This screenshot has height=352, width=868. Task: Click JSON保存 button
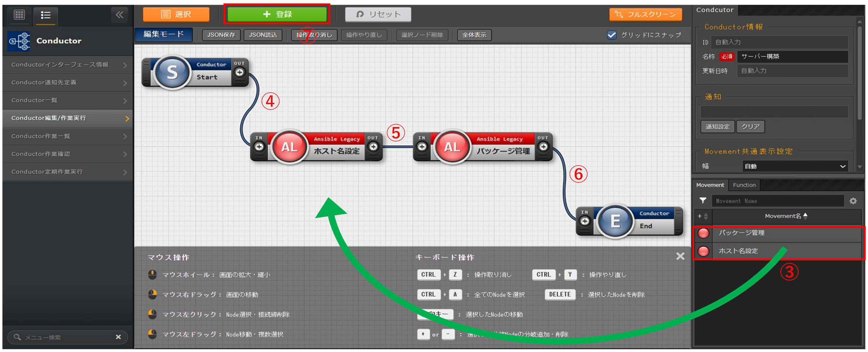[221, 35]
